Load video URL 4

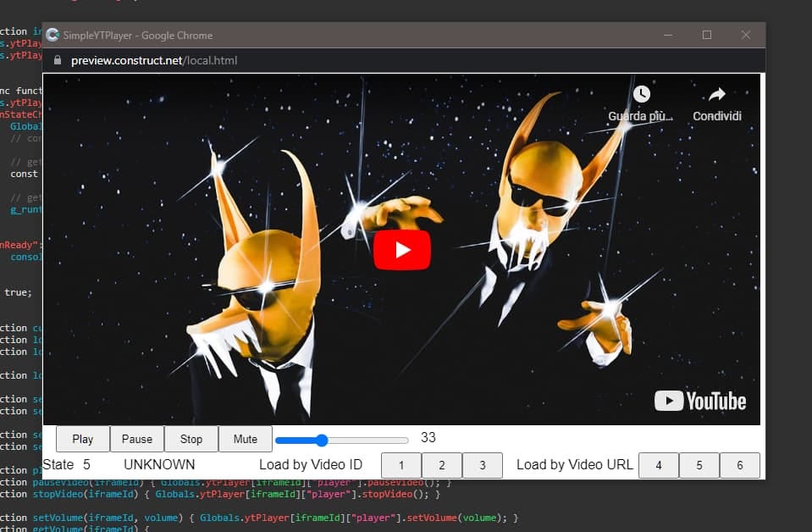pos(658,465)
